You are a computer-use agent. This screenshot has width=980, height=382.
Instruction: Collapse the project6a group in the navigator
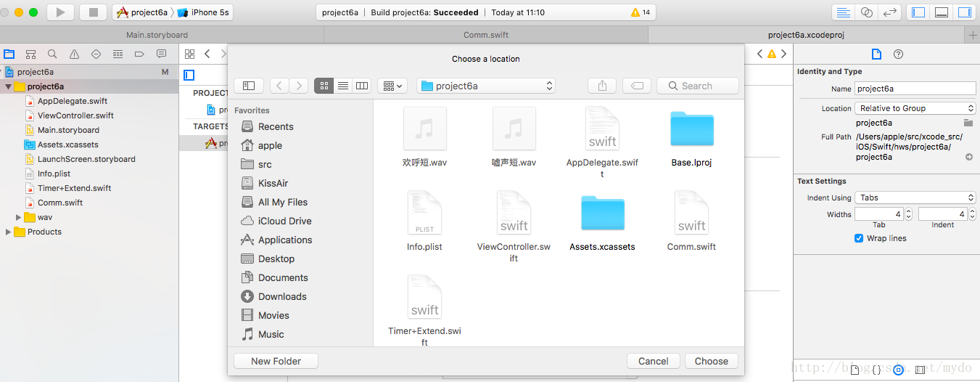coord(8,86)
